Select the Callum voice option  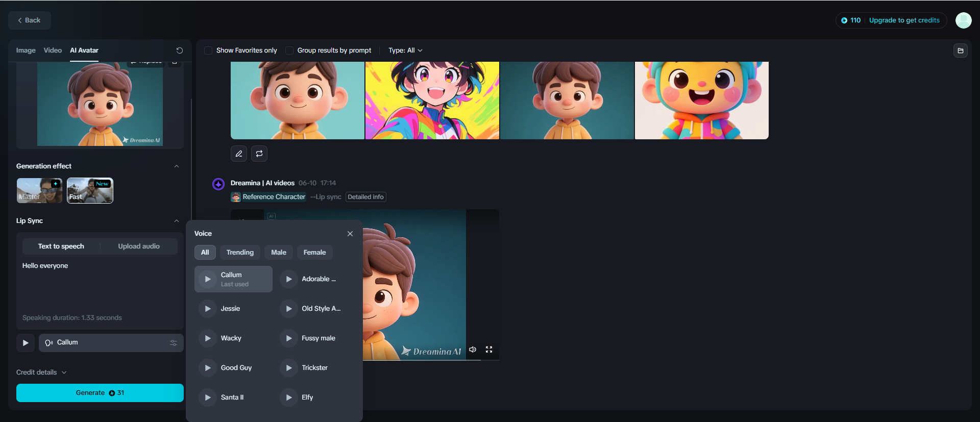pos(233,279)
